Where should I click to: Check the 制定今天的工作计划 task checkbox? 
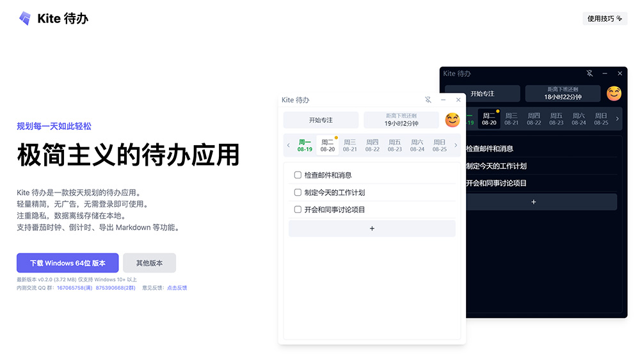click(x=298, y=192)
